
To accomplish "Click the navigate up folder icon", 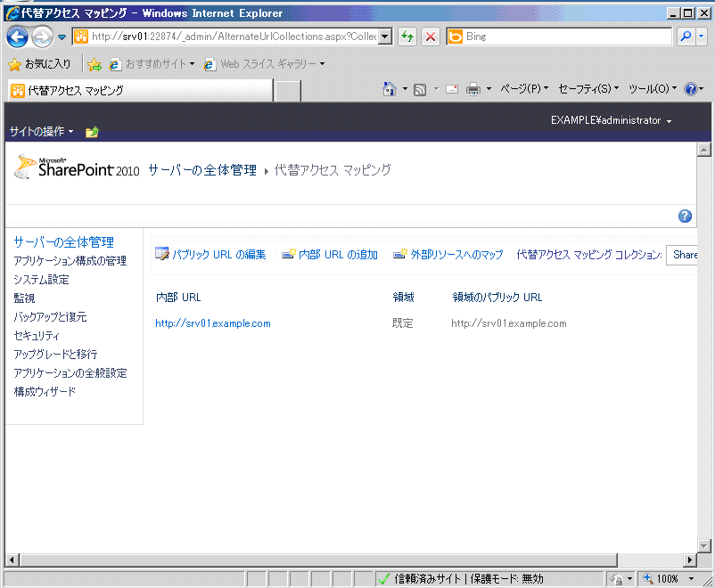I will coord(92,132).
